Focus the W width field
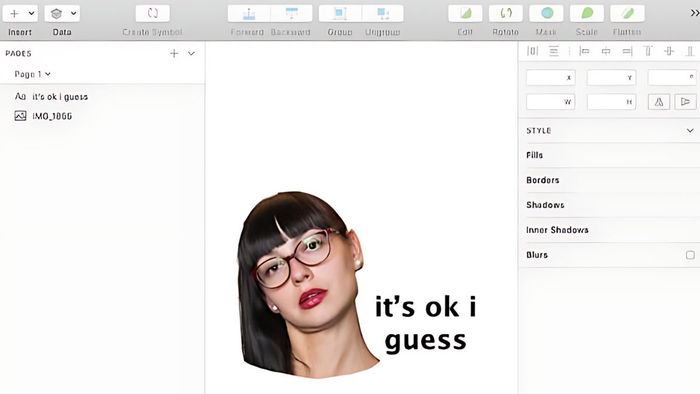The height and width of the screenshot is (394, 700). coord(550,102)
